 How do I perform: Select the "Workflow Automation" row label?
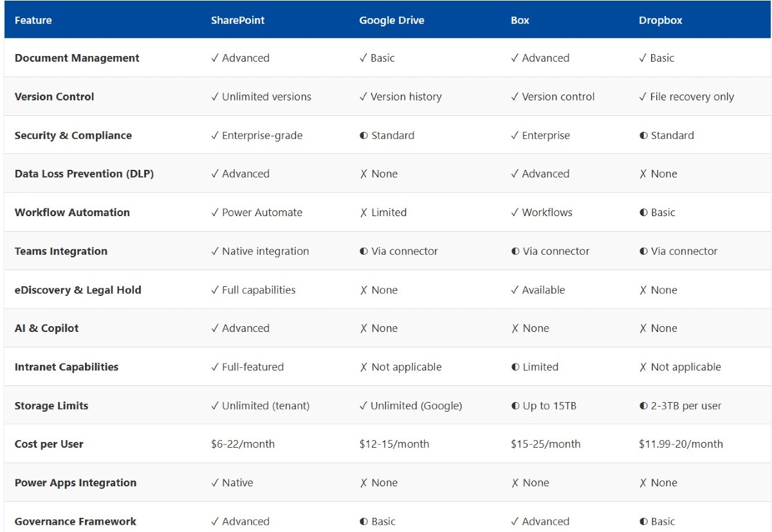point(72,212)
